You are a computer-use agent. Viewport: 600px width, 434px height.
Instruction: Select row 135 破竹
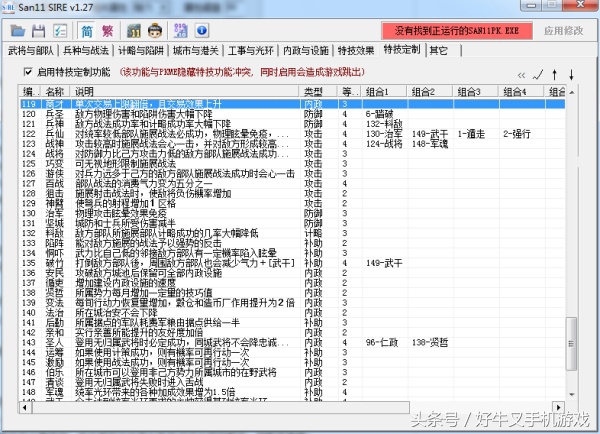click(x=292, y=263)
